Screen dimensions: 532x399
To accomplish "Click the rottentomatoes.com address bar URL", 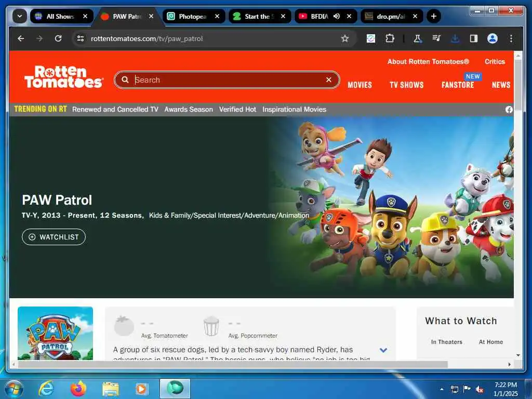I will point(147,38).
